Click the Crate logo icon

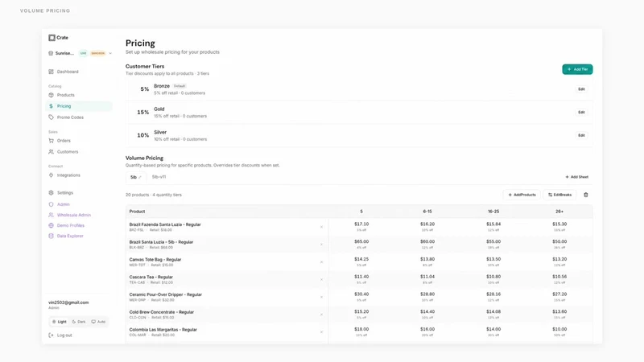coord(52,38)
